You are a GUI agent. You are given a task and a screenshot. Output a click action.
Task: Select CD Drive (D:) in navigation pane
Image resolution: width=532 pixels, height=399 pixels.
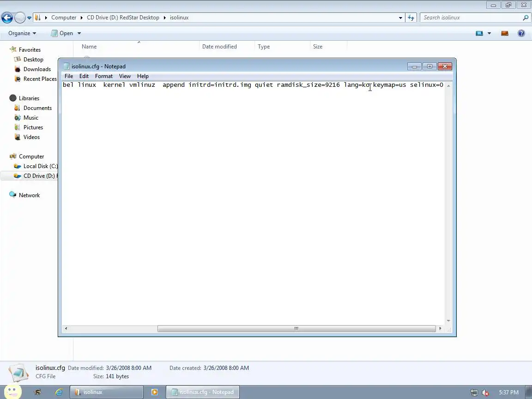point(40,176)
